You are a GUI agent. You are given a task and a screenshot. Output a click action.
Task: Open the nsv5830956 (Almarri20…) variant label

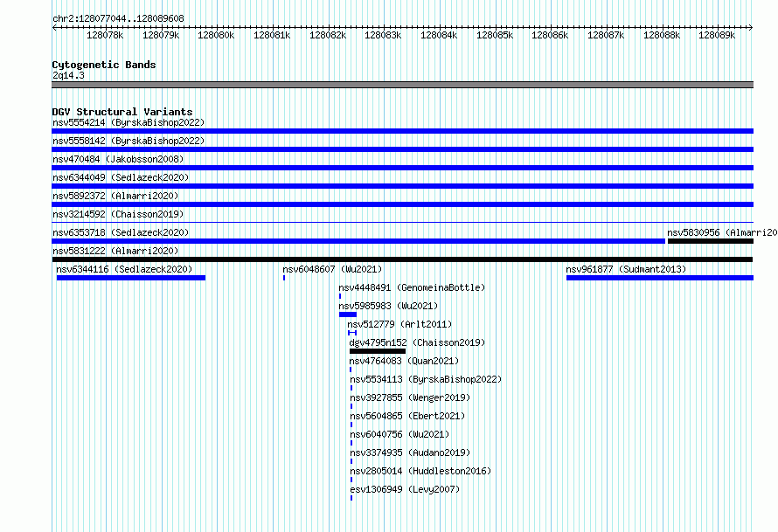(722, 232)
